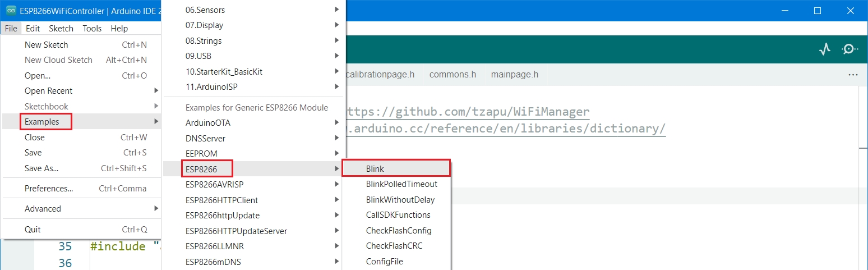Viewport: 868px width, 270px height.
Task: Select BlinkWithoutDelay example
Action: pos(400,199)
